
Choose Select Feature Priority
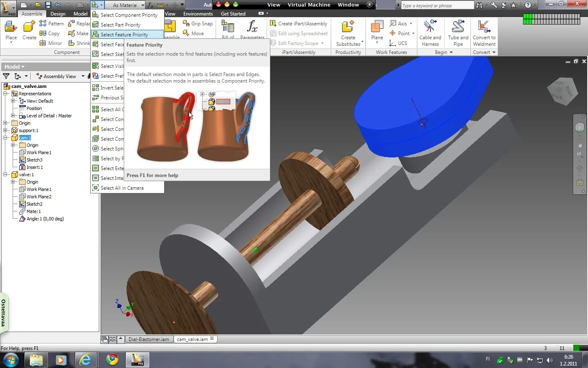point(127,34)
